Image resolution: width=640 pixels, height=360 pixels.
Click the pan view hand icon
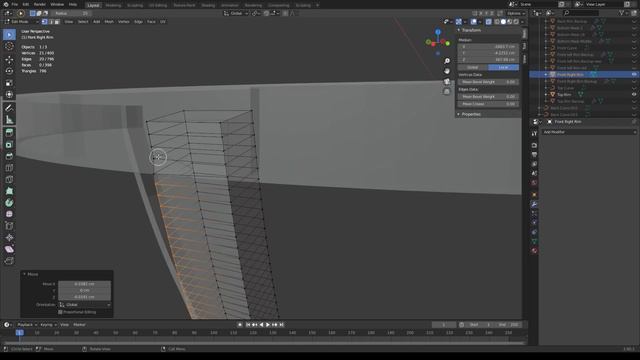pyautogui.click(x=447, y=71)
